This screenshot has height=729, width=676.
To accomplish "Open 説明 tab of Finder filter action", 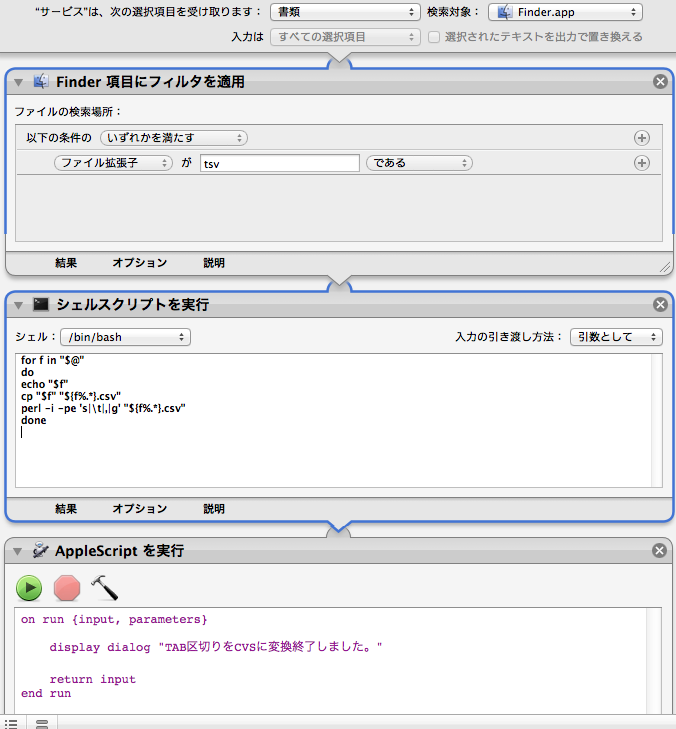I will tap(214, 263).
